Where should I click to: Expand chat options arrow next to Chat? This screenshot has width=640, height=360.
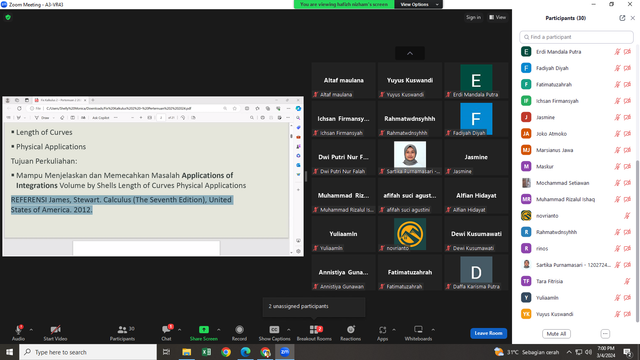click(180, 329)
